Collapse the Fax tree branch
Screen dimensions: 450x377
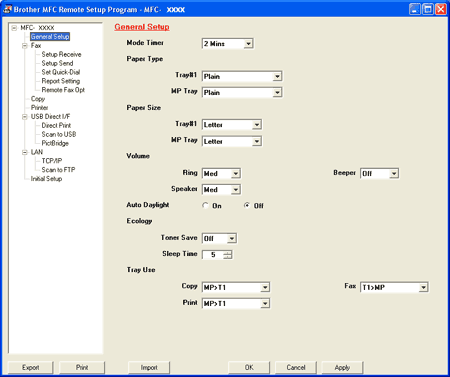coord(25,46)
